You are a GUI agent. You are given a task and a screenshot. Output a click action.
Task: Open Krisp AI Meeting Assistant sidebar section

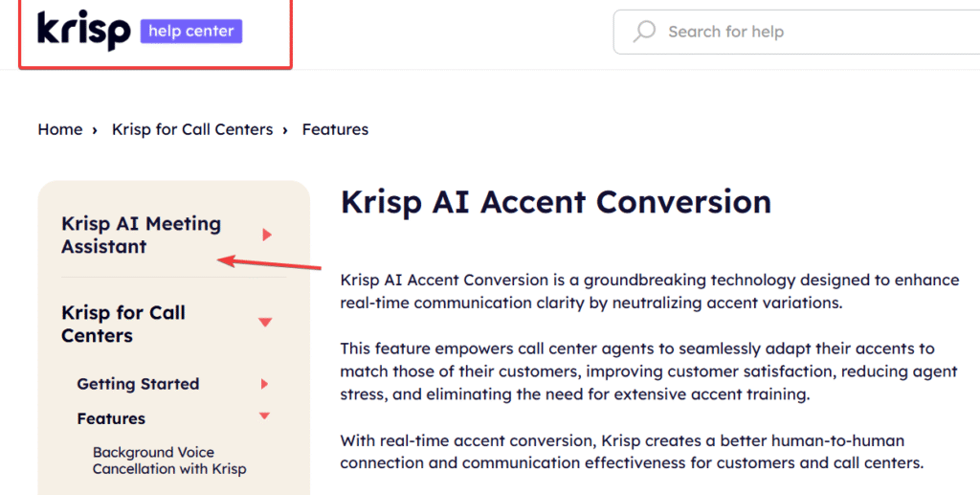141,235
